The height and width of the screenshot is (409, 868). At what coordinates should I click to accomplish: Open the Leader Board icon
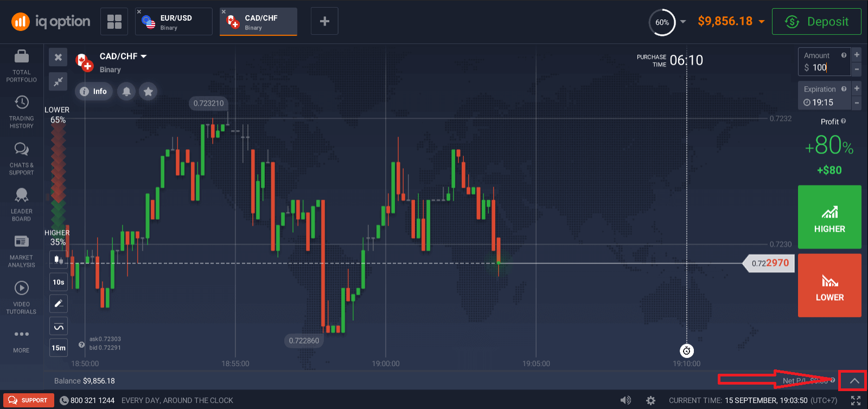coord(22,195)
